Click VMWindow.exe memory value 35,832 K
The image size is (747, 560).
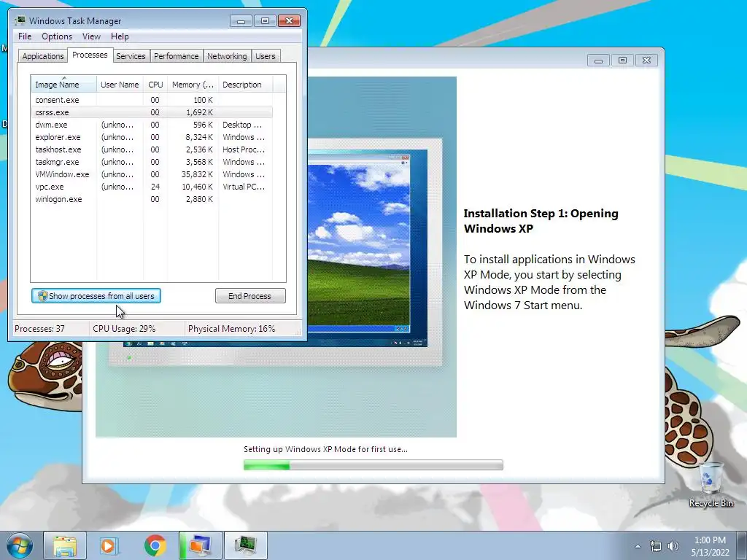pos(197,174)
